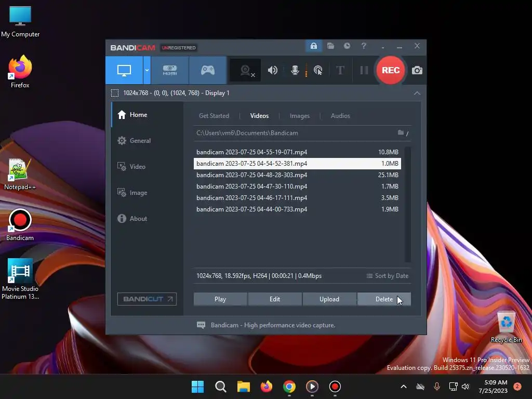532x399 pixels.
Task: Click the chat bubble icon in status bar
Action: click(201, 325)
